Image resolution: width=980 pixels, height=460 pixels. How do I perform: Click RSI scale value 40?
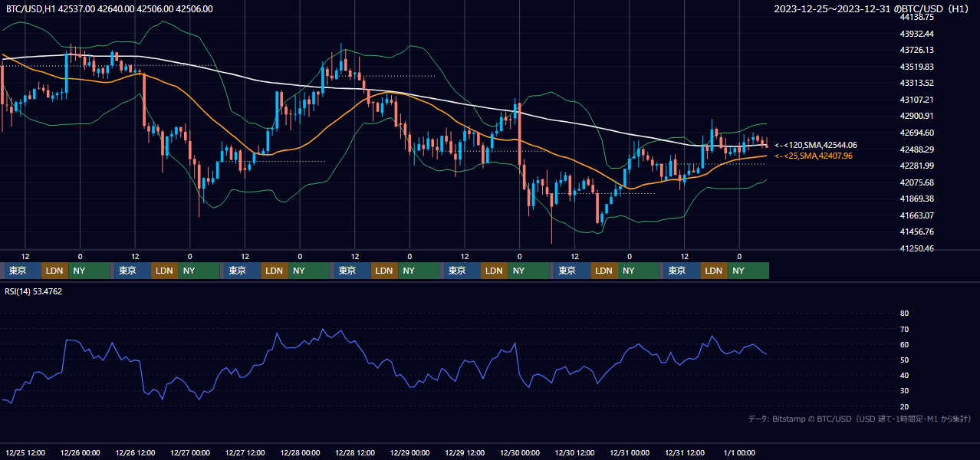(x=904, y=376)
